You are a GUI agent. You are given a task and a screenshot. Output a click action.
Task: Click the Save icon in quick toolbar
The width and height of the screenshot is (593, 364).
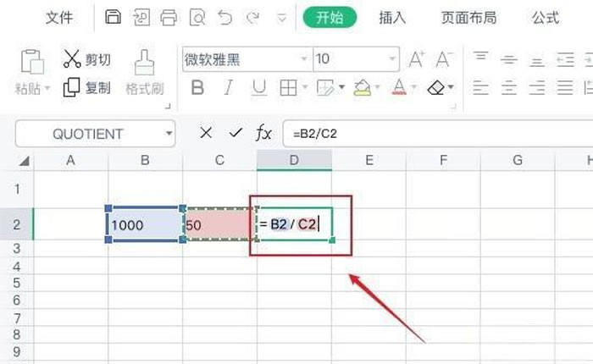113,17
